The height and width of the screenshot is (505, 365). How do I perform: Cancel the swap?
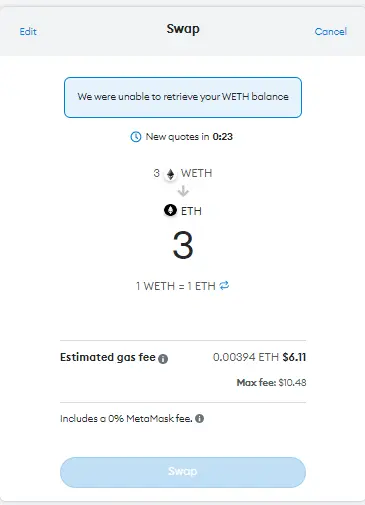pos(331,32)
